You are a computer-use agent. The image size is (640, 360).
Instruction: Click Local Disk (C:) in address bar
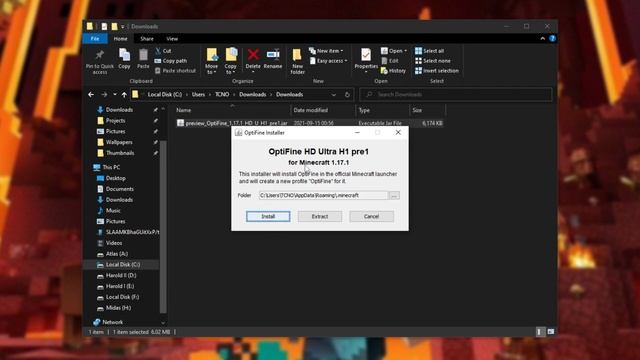click(x=165, y=95)
